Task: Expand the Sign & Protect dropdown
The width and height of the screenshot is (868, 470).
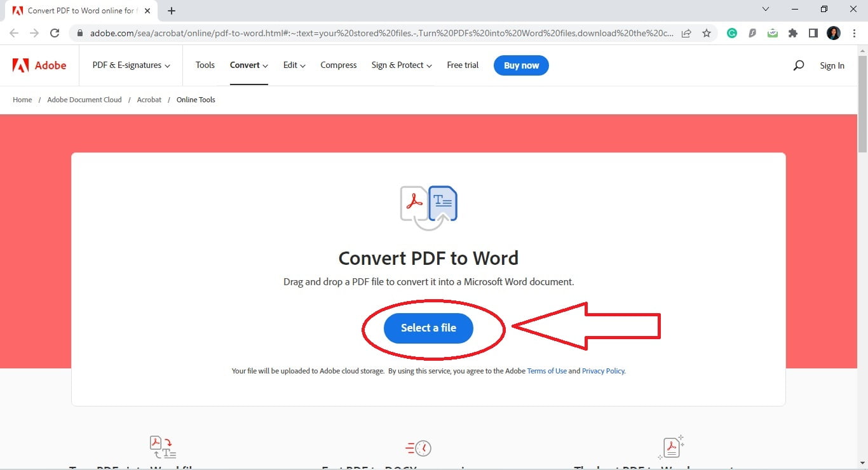Action: [402, 65]
